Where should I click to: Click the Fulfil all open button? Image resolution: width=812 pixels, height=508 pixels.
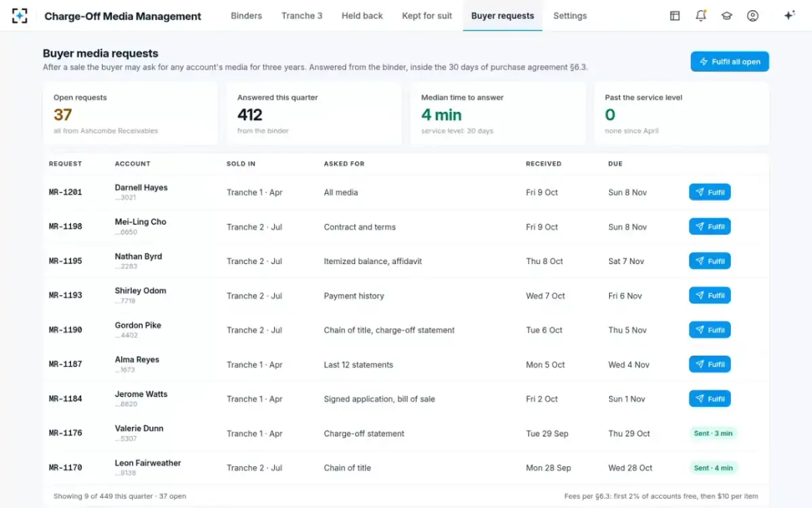[x=729, y=62]
